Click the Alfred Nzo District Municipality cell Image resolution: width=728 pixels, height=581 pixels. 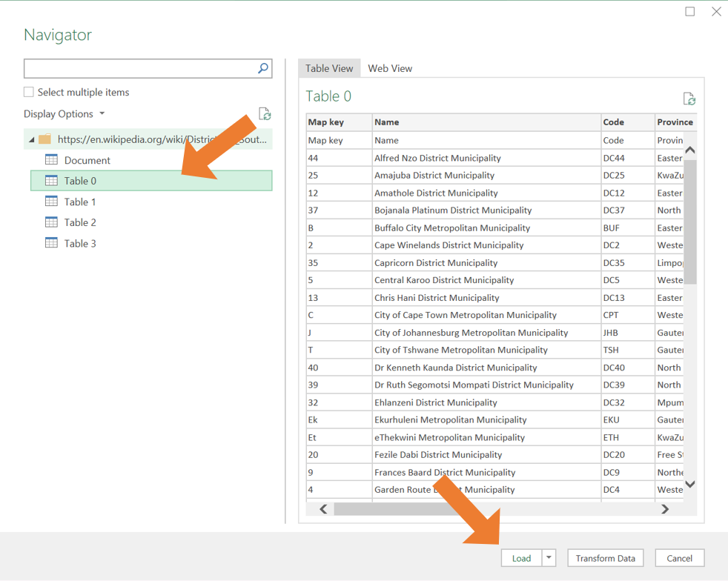[486, 158]
